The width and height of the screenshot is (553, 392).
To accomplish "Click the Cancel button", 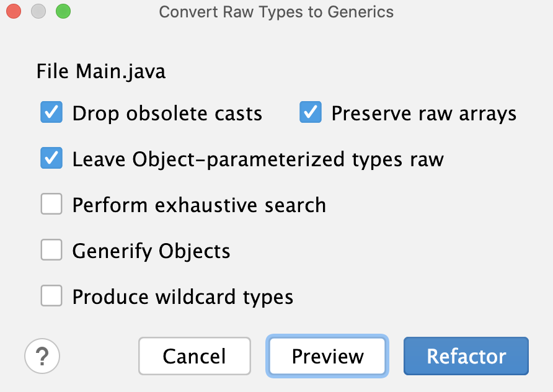I will pos(195,356).
